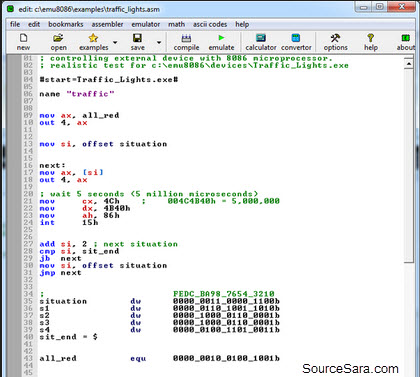Click the '#start=Traffic_Lights.exe#' line

(x=109, y=80)
